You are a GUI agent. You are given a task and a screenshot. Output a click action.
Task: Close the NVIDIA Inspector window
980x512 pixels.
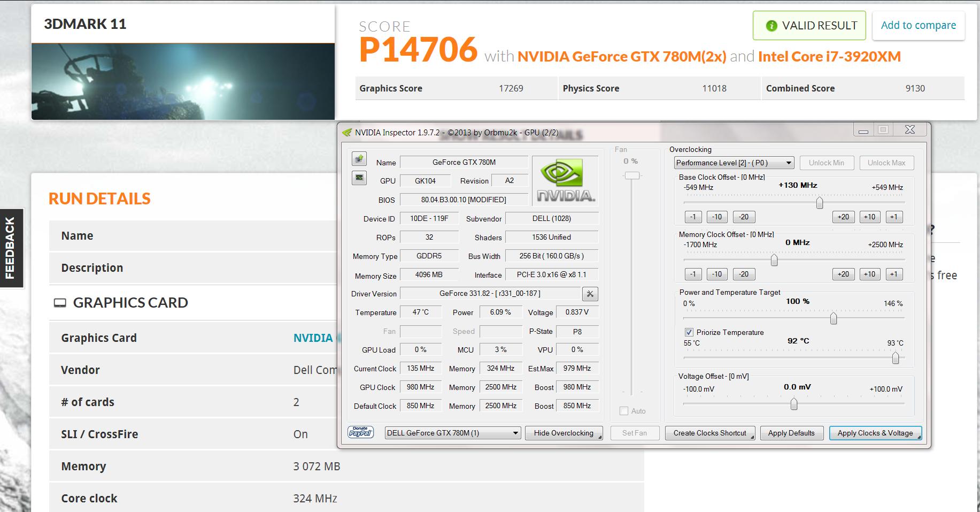pos(909,130)
